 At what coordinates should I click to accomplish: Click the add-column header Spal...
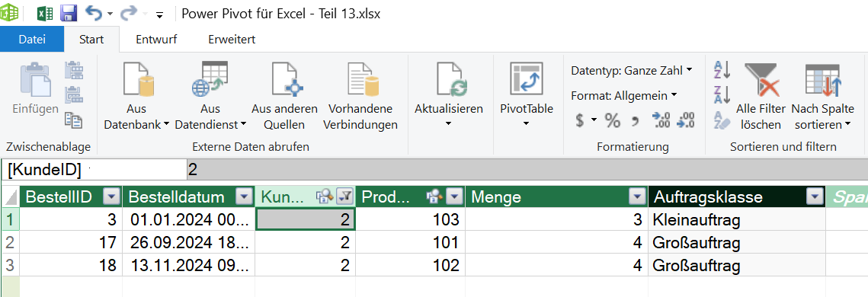847,197
